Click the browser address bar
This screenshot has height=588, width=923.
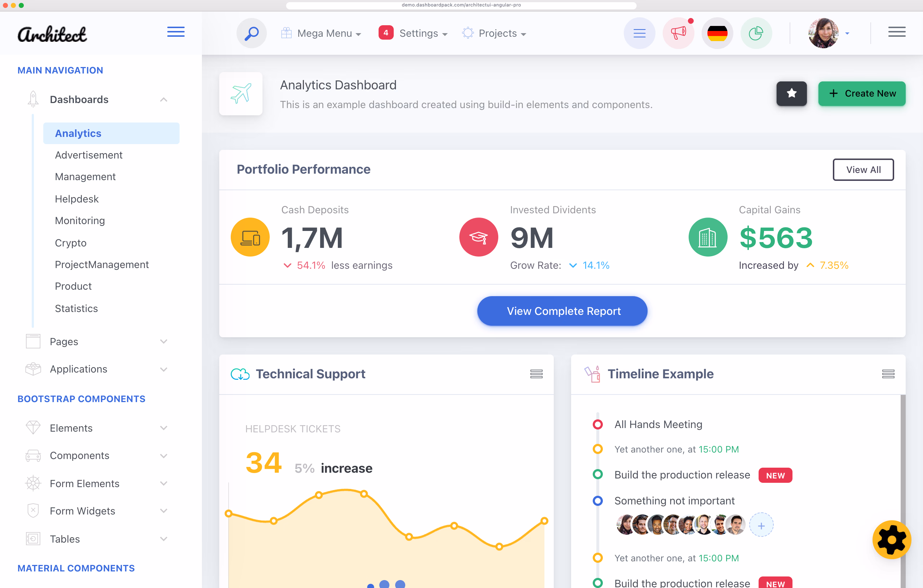point(461,5)
